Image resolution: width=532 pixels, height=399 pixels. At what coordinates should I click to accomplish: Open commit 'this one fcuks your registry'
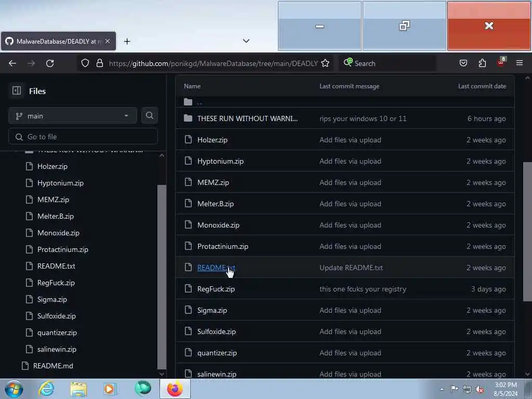[x=363, y=289]
